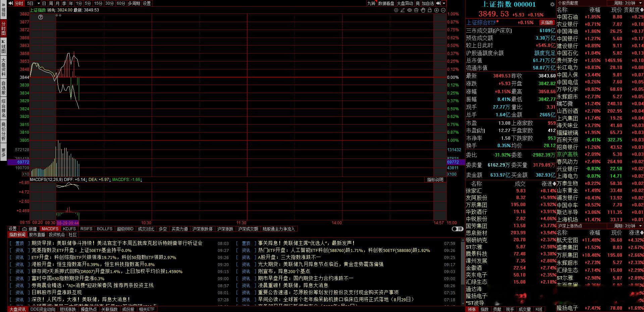Select 航天宏图 in 沪深上涨热点
The width and height of the screenshot is (644, 312).
(x=600, y=240)
